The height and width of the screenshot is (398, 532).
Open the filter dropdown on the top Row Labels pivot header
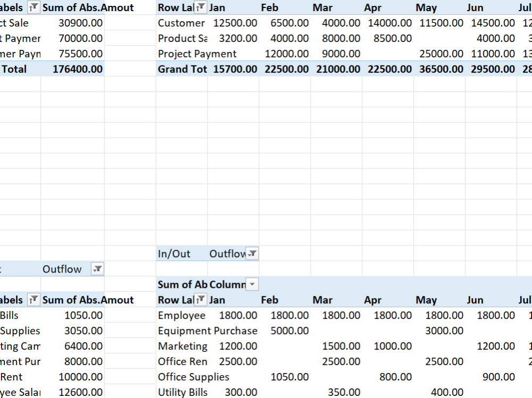point(200,7)
